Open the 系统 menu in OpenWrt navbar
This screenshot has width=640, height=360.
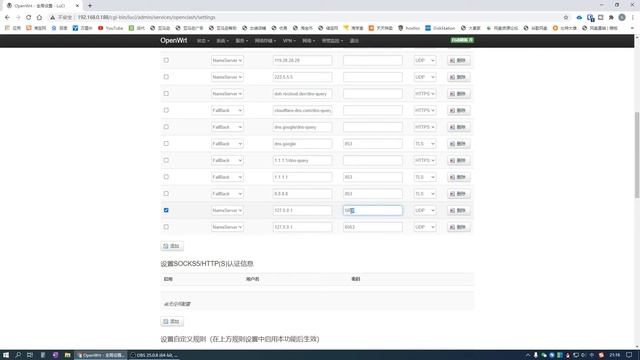click(222, 41)
